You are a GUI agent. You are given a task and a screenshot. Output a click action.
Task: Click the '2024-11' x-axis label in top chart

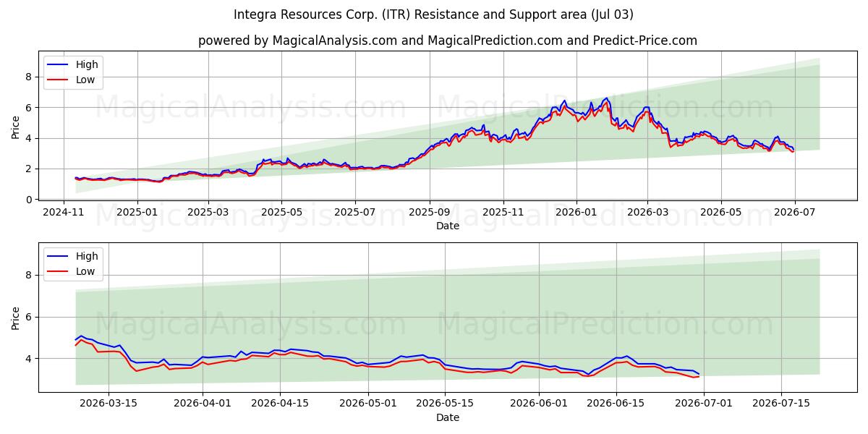[64, 213]
